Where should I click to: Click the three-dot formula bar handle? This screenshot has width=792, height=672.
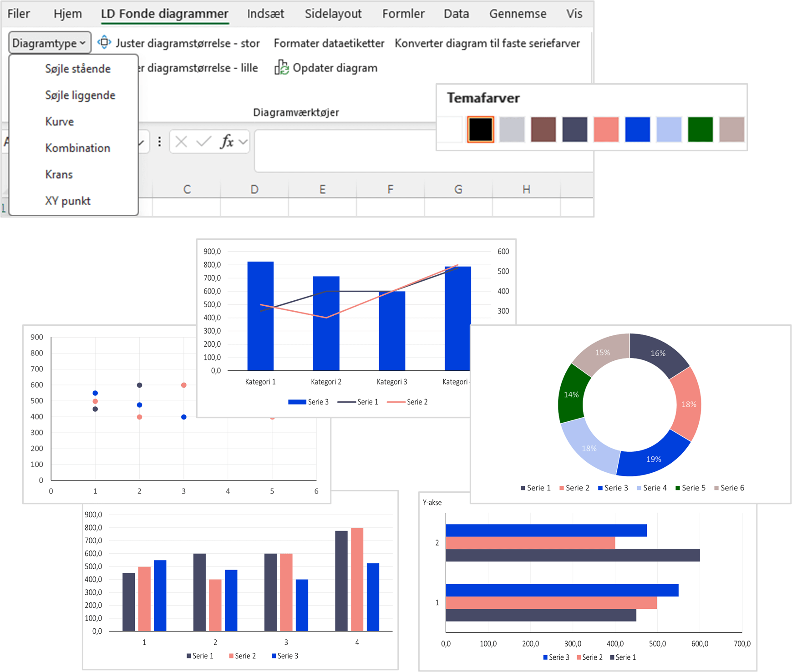point(159,142)
